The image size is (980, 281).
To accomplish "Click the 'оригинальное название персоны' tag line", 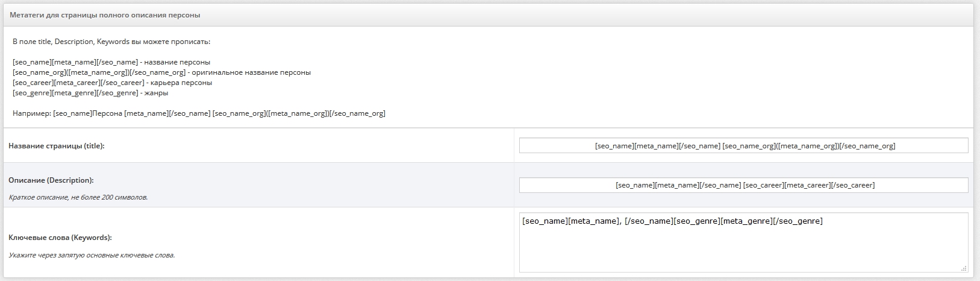I will pos(161,72).
